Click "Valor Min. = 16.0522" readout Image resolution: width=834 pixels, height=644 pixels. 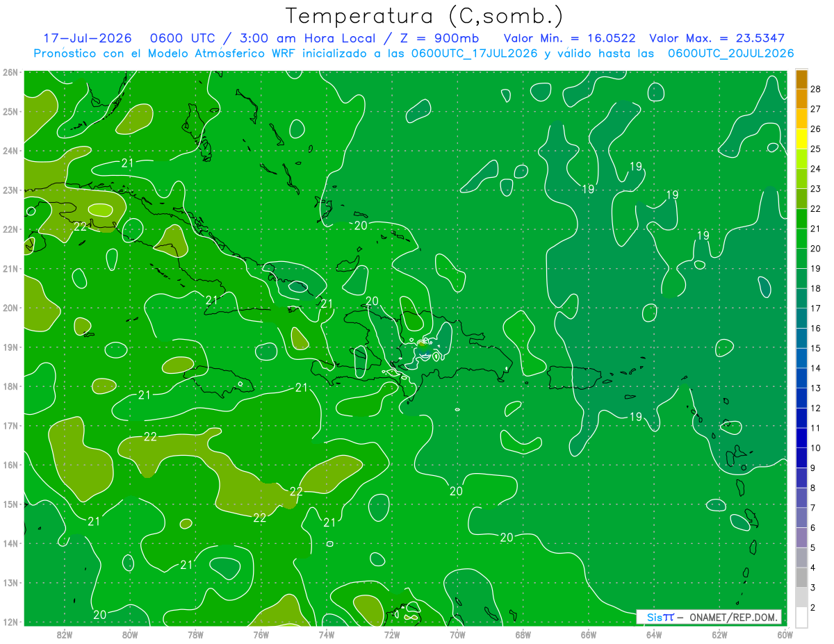pos(569,38)
